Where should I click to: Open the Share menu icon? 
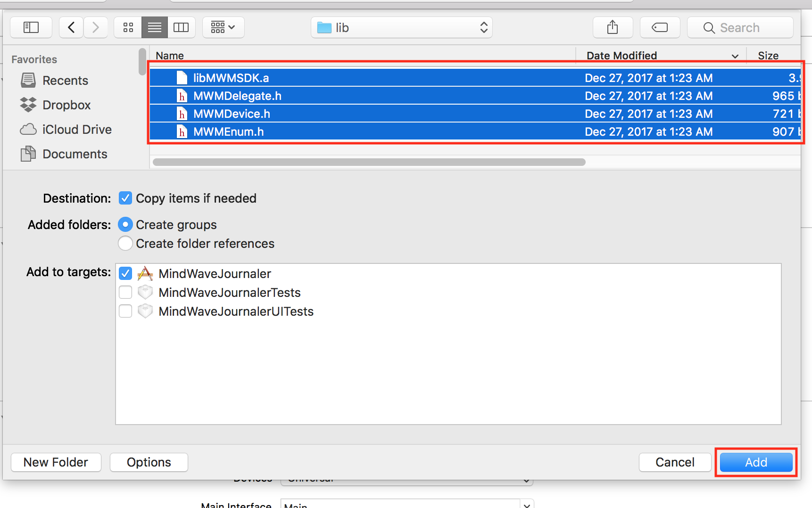click(612, 27)
